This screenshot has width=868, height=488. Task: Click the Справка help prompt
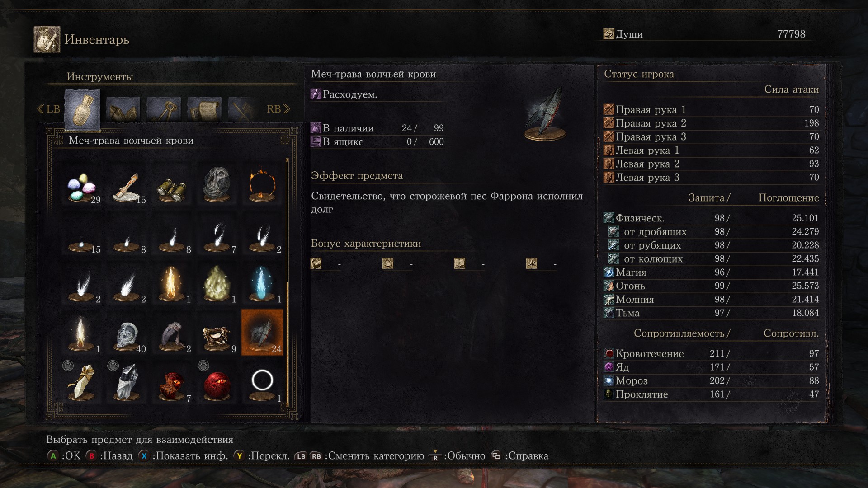click(520, 455)
